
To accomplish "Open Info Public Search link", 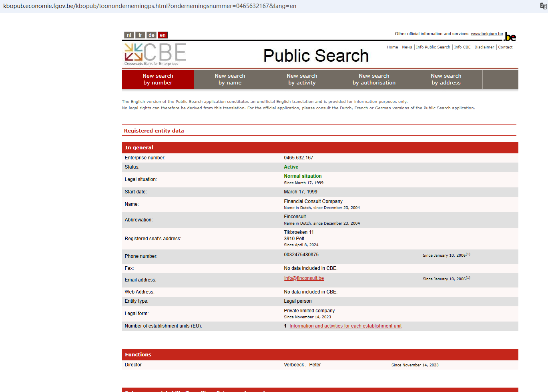I will point(433,47).
